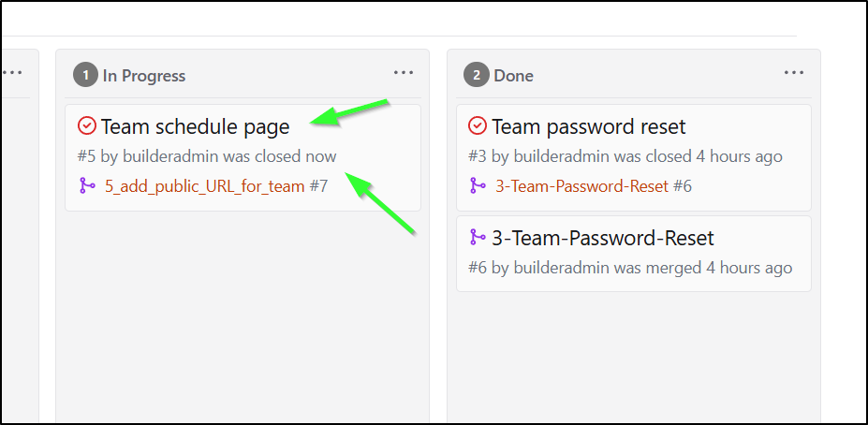Click the closed-issue icon beside Team password reset

tap(478, 126)
